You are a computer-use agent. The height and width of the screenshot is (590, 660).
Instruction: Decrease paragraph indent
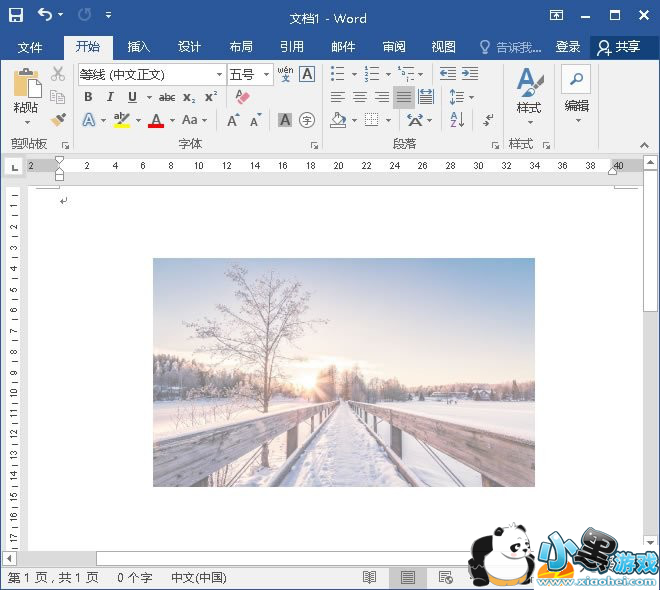click(447, 74)
